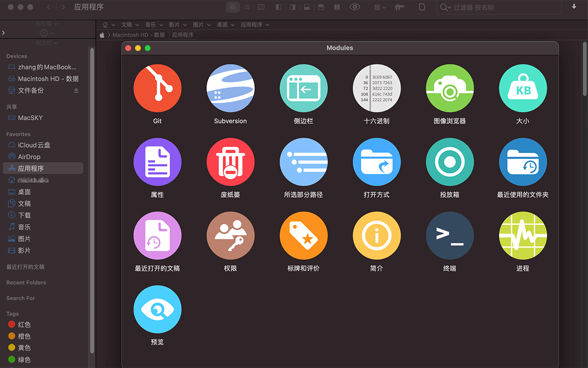Open the 图像浏览器 module
Screen dimensions: 588x368
[449, 89]
